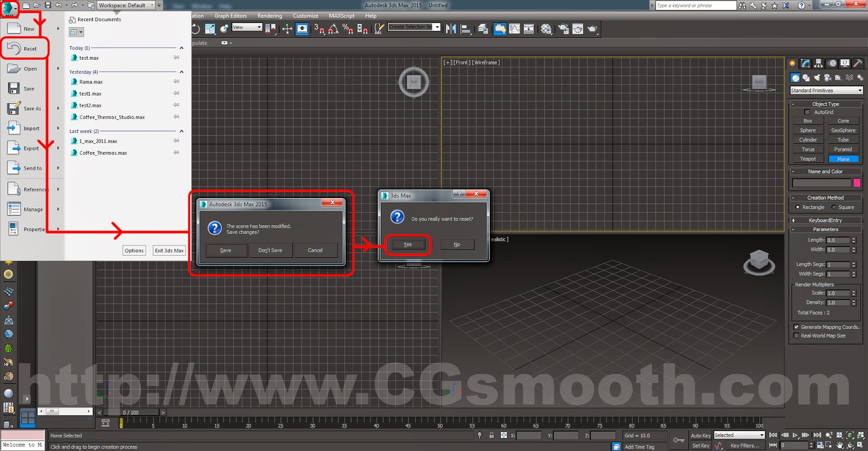Click the Set Keys large key icon
The width and height of the screenshot is (868, 451).
pos(679,440)
